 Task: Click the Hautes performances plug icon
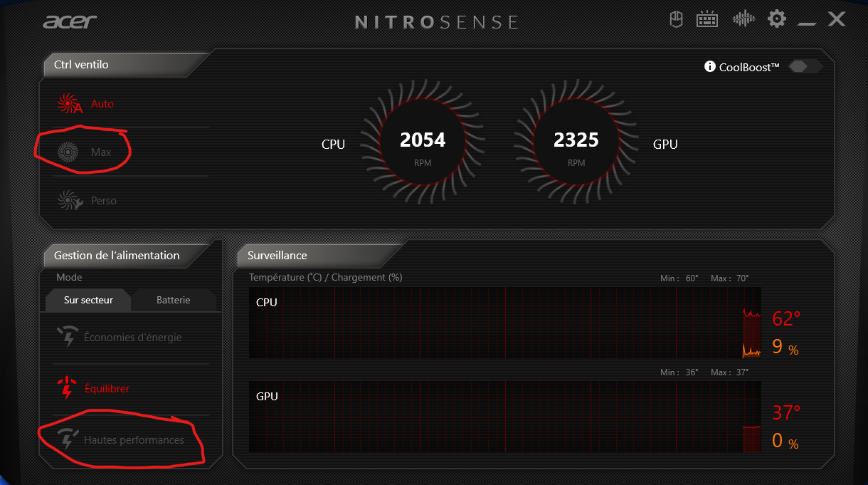tap(67, 439)
